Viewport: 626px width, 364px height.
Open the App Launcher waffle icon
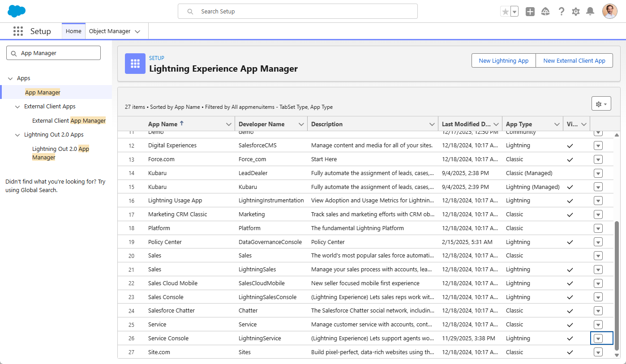point(18,31)
